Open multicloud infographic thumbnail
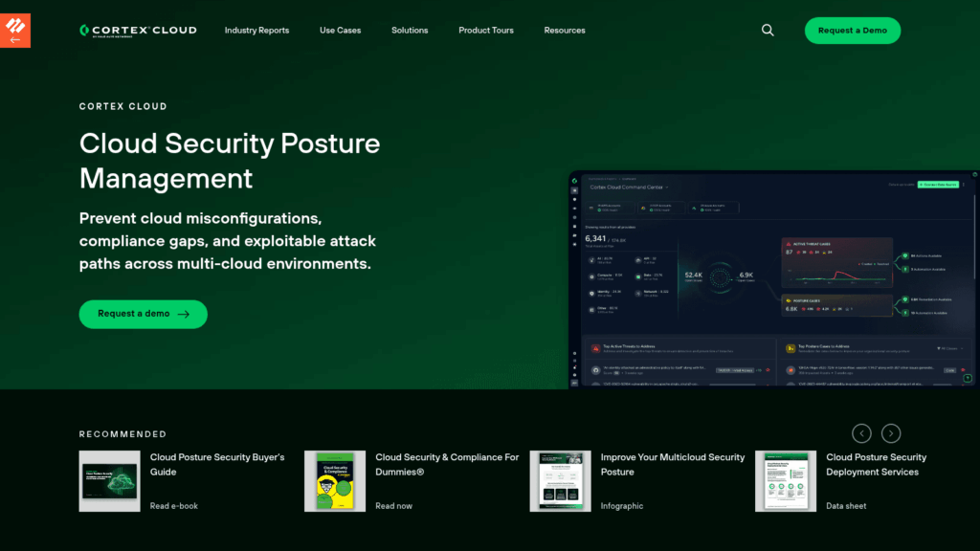 coord(561,481)
